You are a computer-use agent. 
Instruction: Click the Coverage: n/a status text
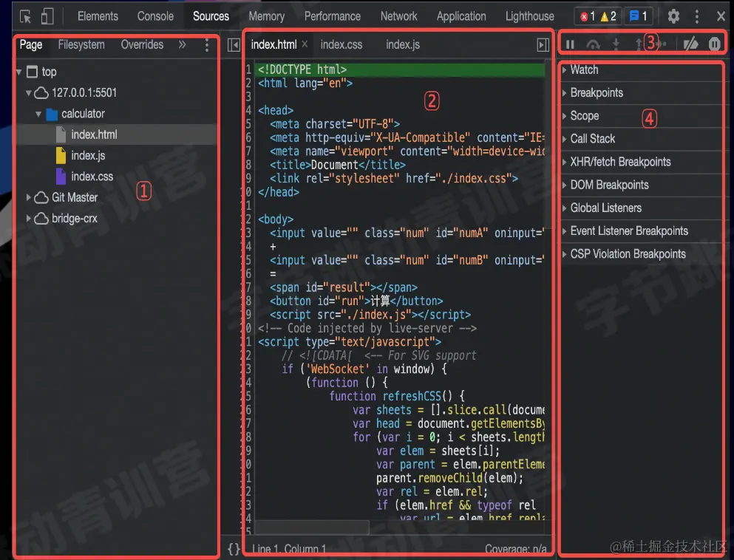point(515,549)
